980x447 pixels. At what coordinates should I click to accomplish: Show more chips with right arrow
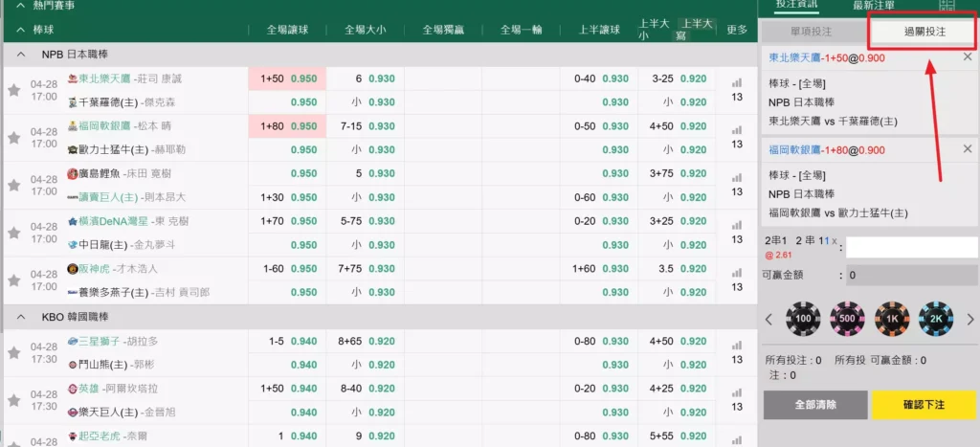(x=970, y=320)
